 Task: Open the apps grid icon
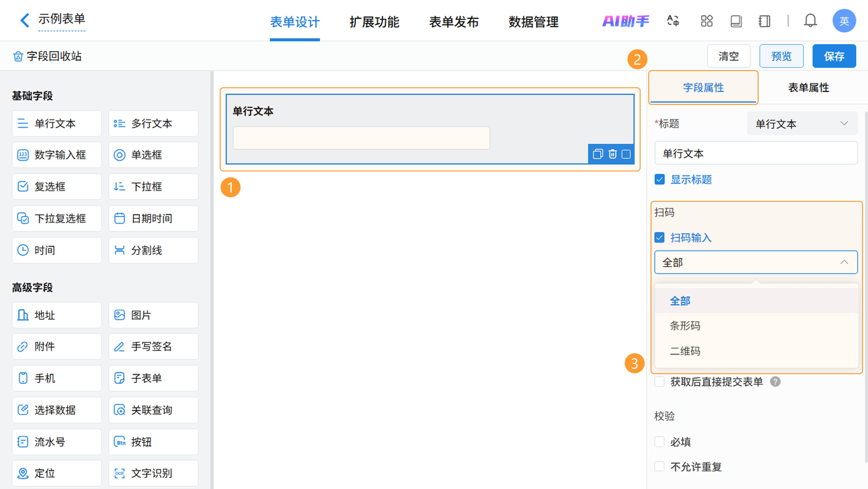pyautogui.click(x=707, y=21)
